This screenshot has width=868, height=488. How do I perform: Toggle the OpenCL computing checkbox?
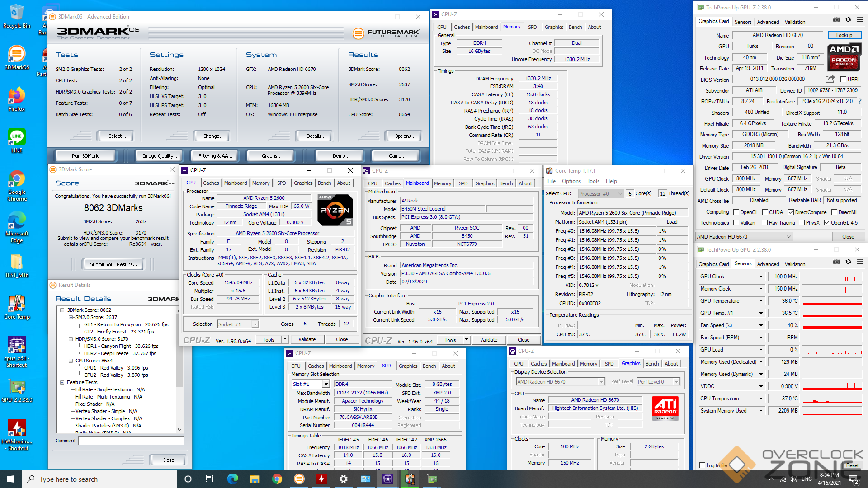(x=736, y=212)
